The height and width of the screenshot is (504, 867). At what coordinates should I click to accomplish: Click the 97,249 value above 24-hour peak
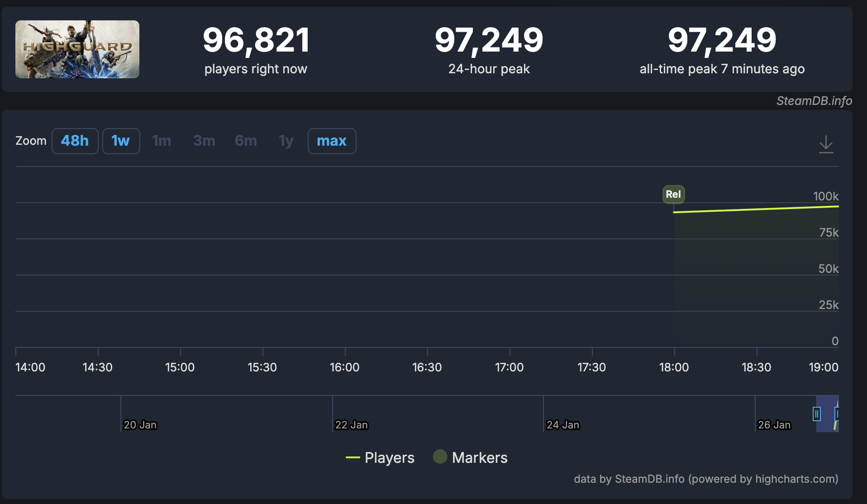(489, 40)
